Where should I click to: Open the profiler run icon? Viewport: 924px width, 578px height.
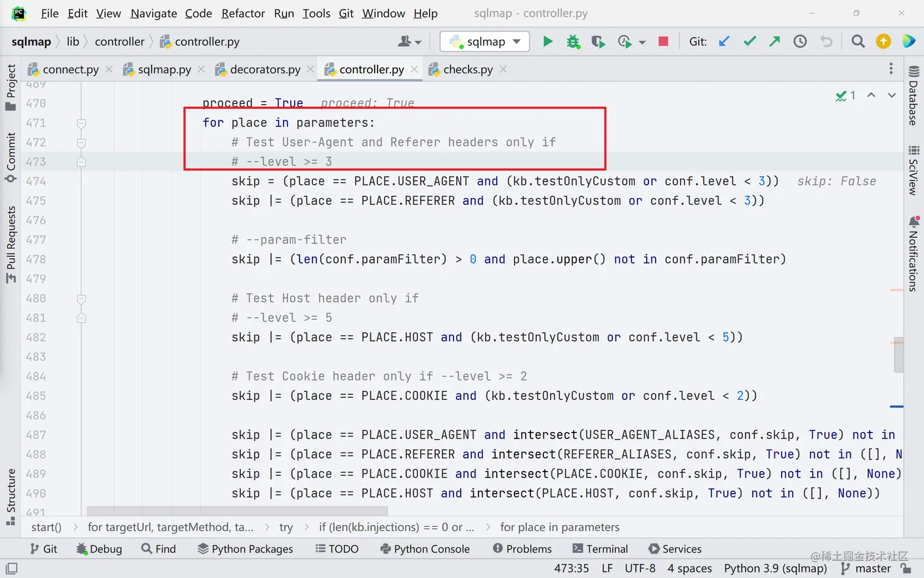click(x=624, y=42)
